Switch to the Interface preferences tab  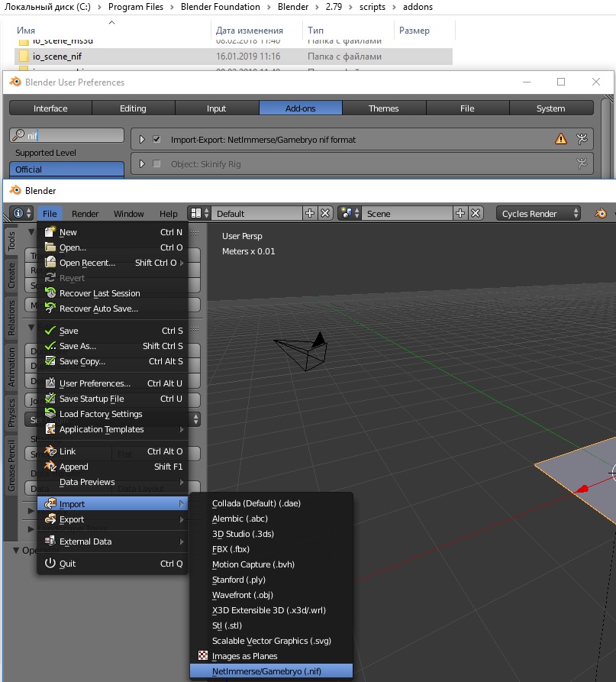[x=50, y=108]
